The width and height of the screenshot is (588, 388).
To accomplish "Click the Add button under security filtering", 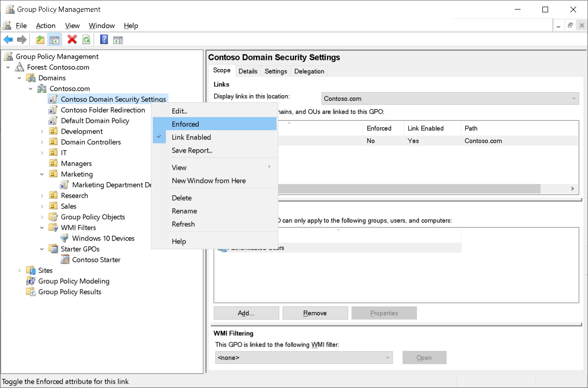I will point(246,313).
